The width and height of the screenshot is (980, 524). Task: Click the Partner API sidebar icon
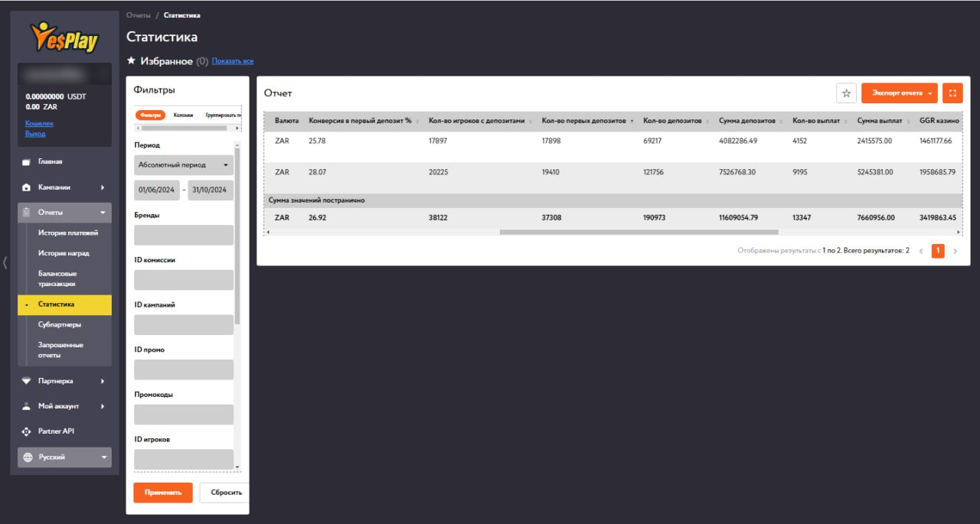click(27, 431)
